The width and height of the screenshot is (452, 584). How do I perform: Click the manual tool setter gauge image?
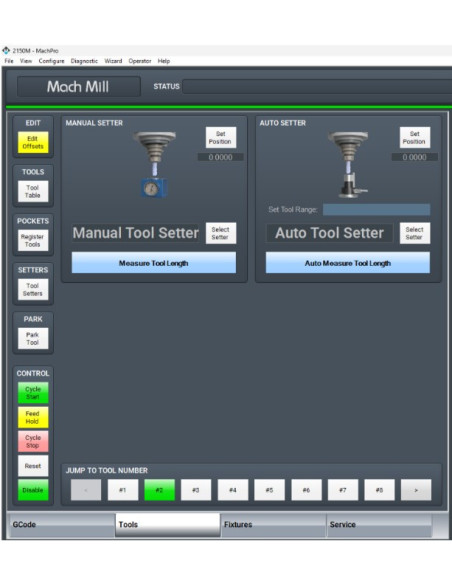click(154, 164)
